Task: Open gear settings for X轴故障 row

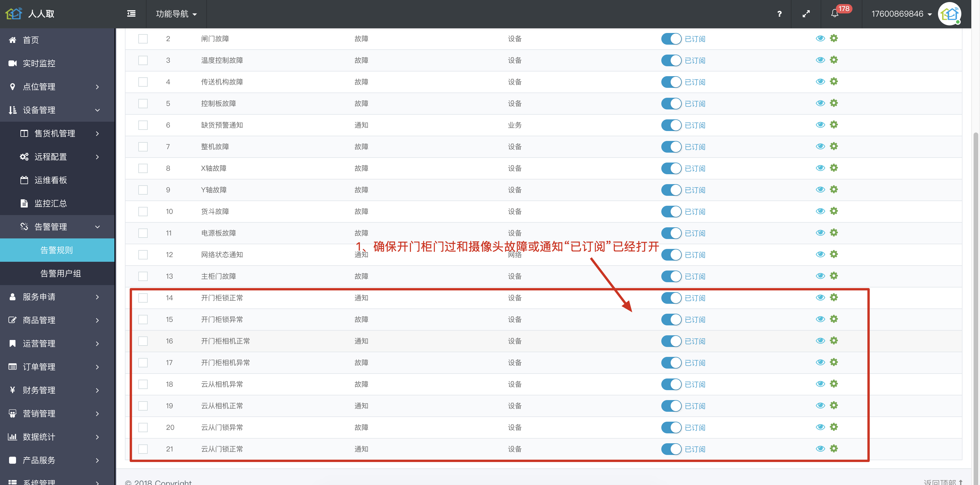Action: click(x=834, y=168)
